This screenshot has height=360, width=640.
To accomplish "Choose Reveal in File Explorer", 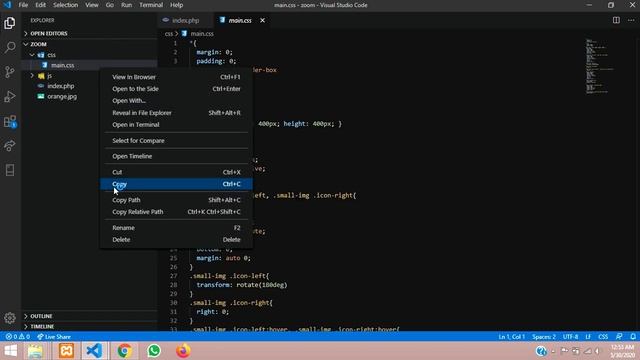I will (x=176, y=113).
